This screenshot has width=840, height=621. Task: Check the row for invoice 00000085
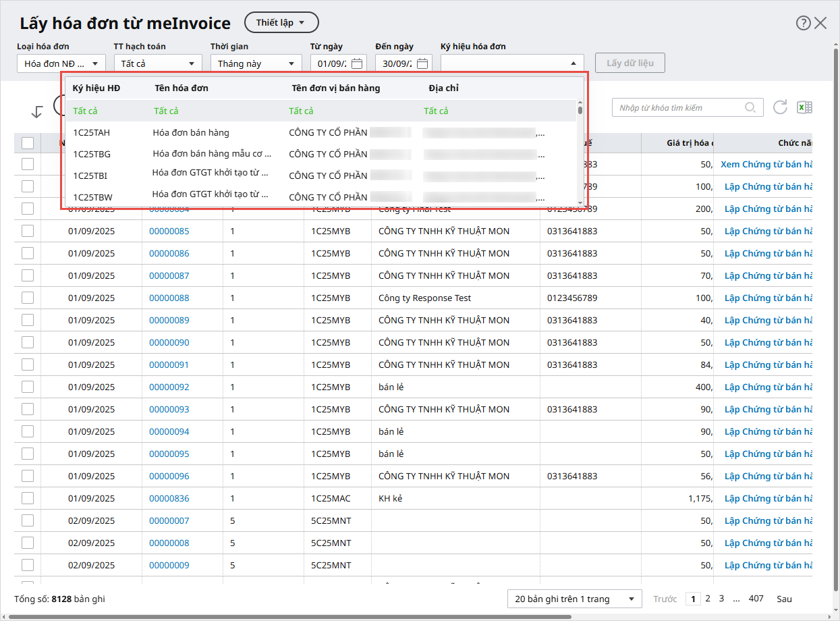(x=28, y=231)
